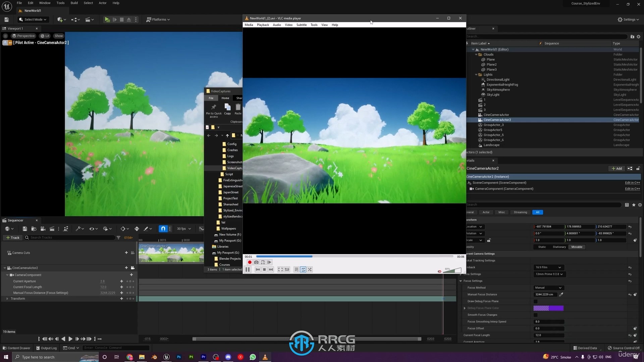This screenshot has height=362, width=644.
Task: Click VLC media player play button
Action: point(247,269)
